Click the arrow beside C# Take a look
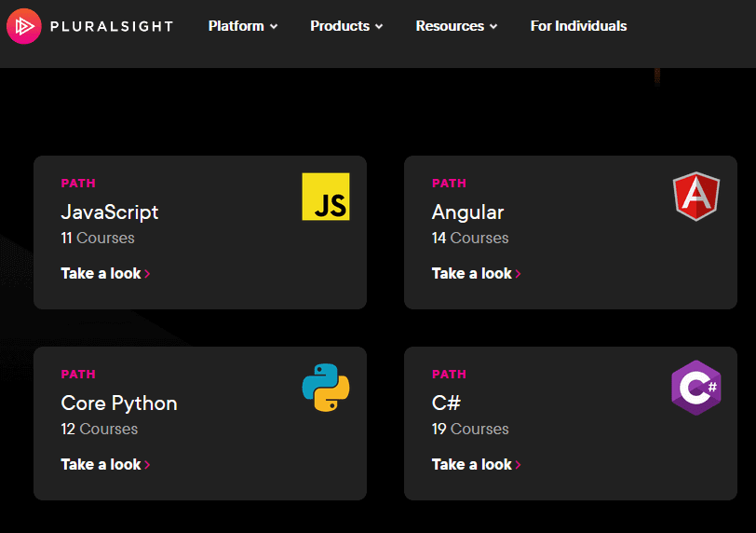 pos(519,465)
